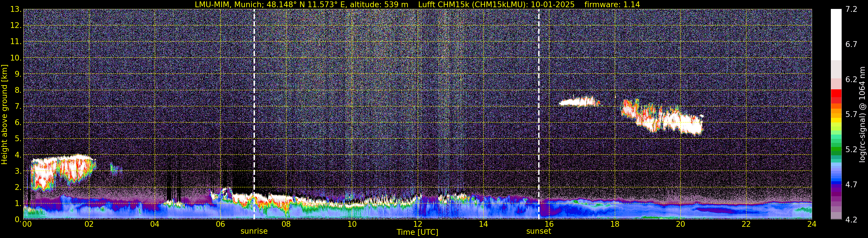Click the height tick label '9.'

(18, 74)
